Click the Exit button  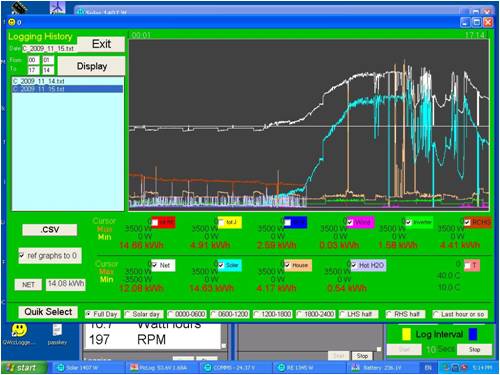(101, 44)
